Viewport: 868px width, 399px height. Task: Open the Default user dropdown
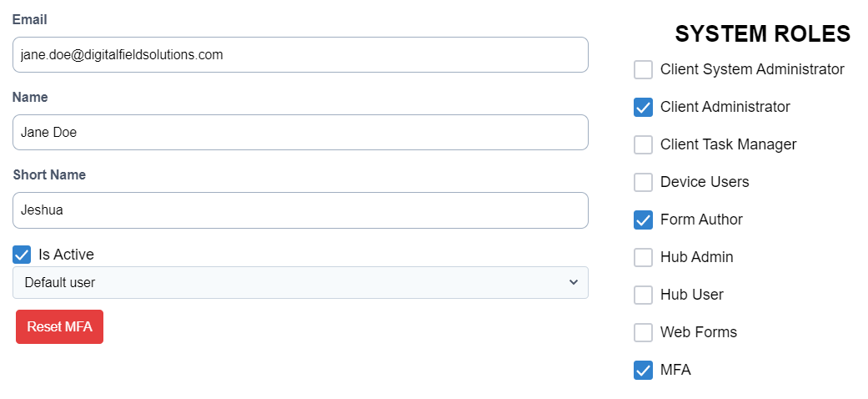coord(300,282)
